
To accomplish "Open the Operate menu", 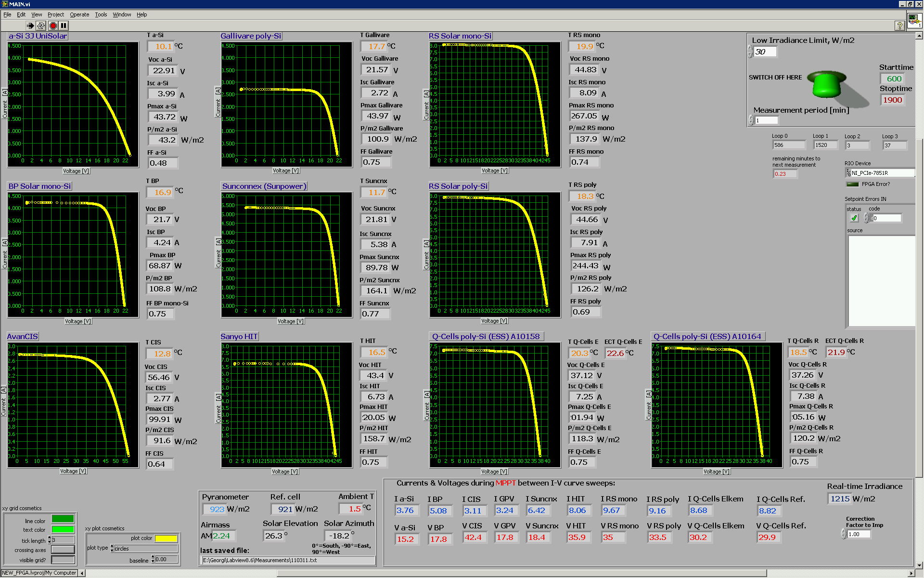I will 79,14.
